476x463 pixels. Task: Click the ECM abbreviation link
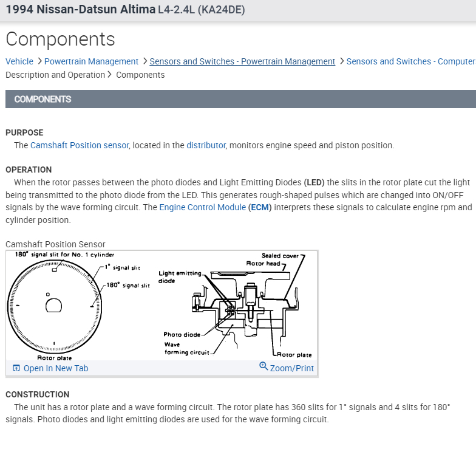(260, 207)
